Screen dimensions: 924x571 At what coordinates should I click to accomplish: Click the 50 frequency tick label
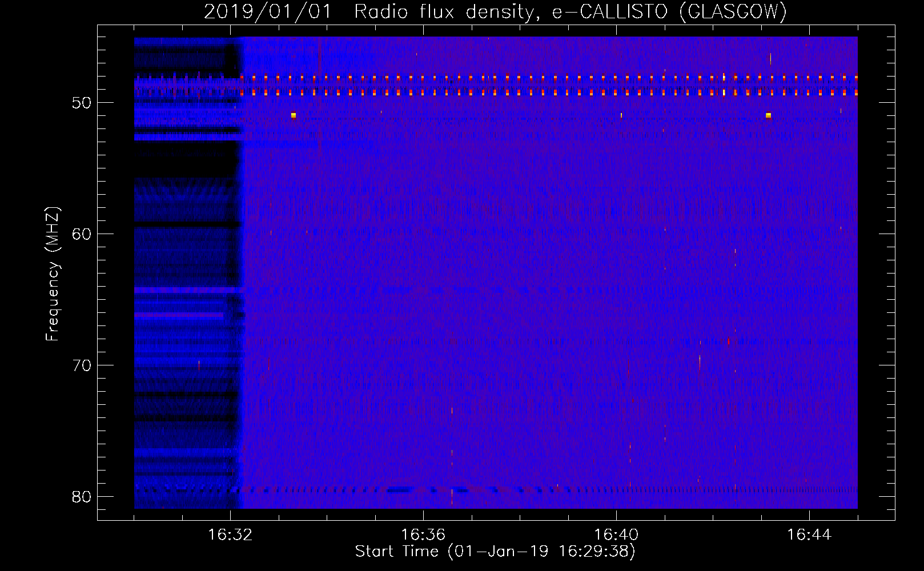point(82,103)
